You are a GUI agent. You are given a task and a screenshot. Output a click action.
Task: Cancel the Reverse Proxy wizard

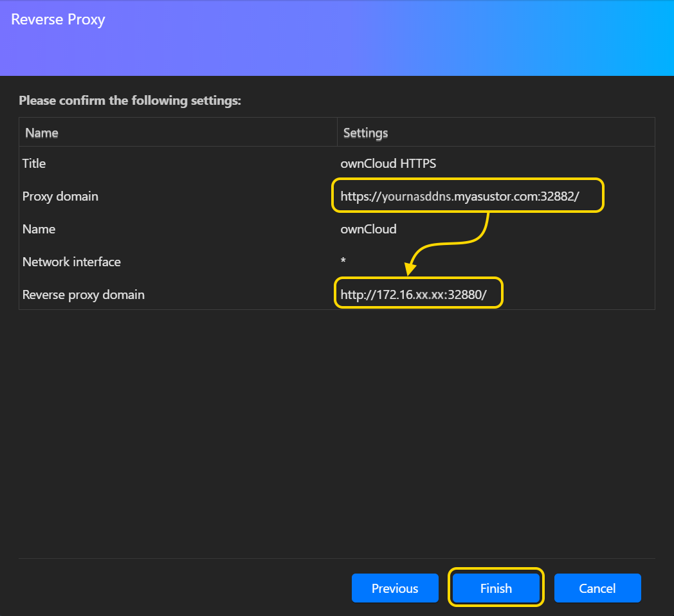597,588
